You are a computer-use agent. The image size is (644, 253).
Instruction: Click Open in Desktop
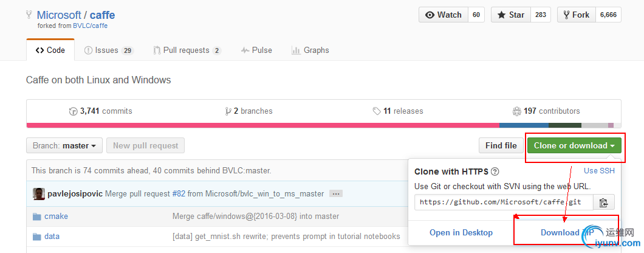point(461,233)
